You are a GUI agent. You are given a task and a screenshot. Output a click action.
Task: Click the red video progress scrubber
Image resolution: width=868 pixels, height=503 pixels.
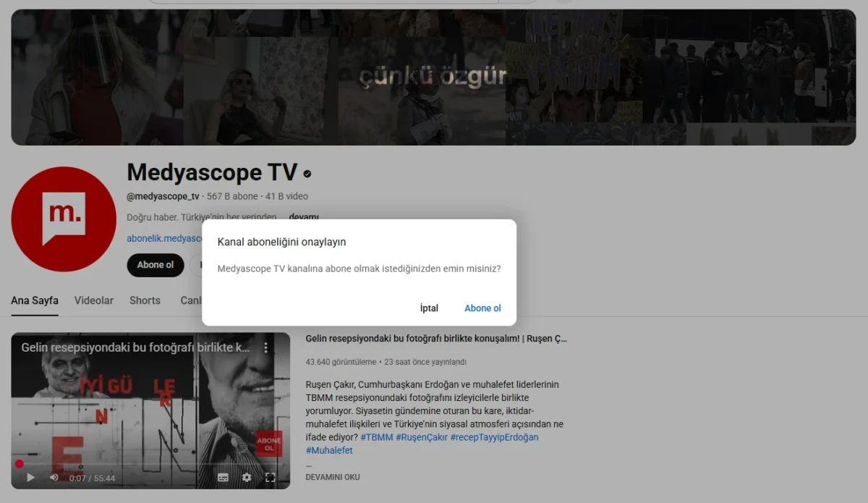[x=20, y=464]
